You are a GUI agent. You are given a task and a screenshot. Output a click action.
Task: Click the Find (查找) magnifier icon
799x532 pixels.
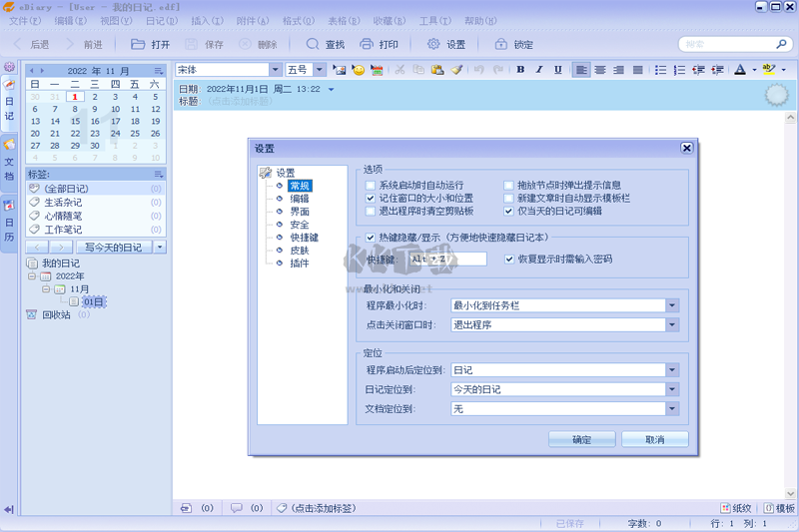point(313,44)
